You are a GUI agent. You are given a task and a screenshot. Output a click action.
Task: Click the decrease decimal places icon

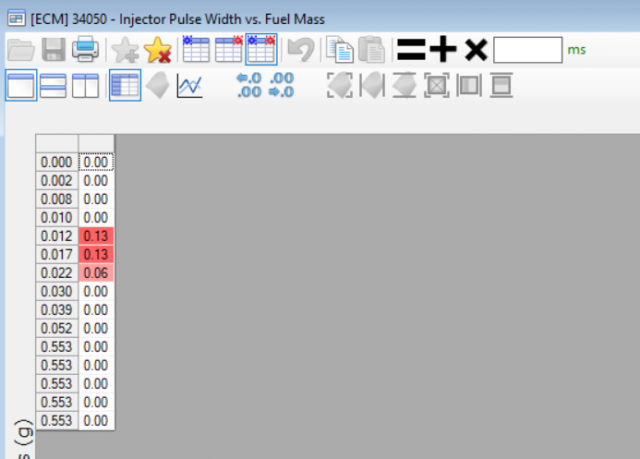click(282, 85)
